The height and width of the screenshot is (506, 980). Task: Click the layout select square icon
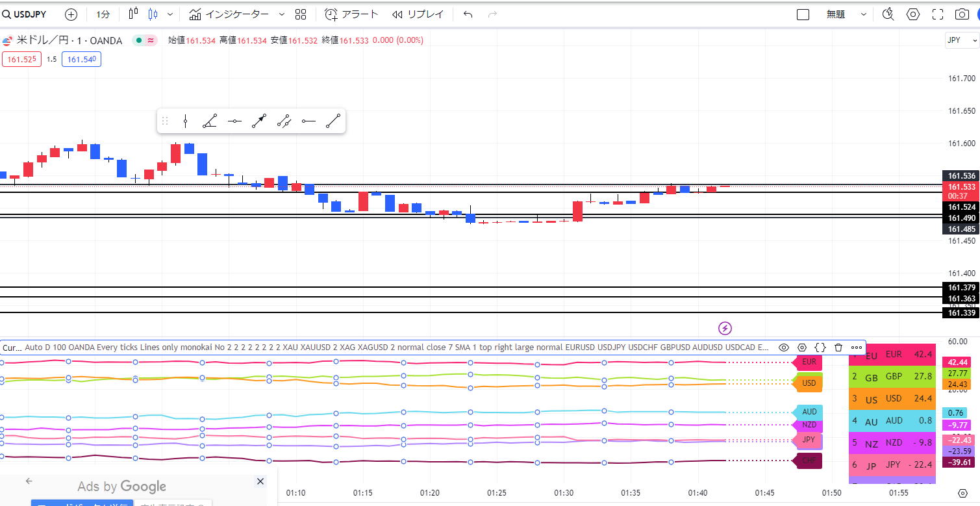[x=803, y=14]
